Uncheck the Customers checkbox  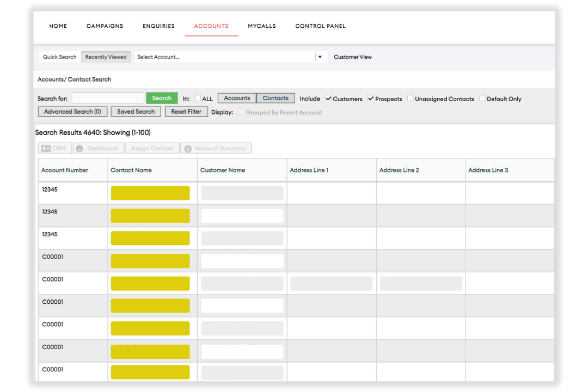pyautogui.click(x=328, y=99)
